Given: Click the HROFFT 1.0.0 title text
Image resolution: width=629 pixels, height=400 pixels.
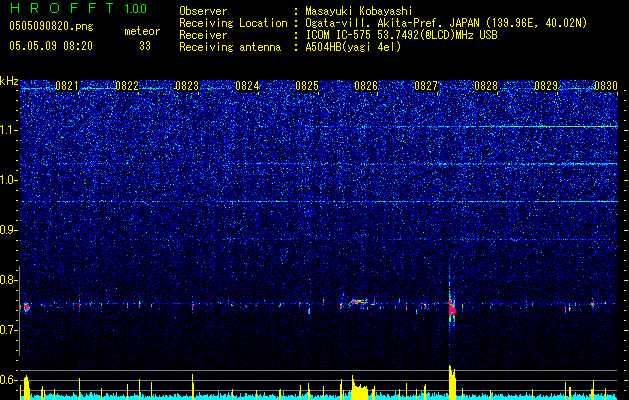Looking at the screenshot, I should pyautogui.click(x=78, y=8).
